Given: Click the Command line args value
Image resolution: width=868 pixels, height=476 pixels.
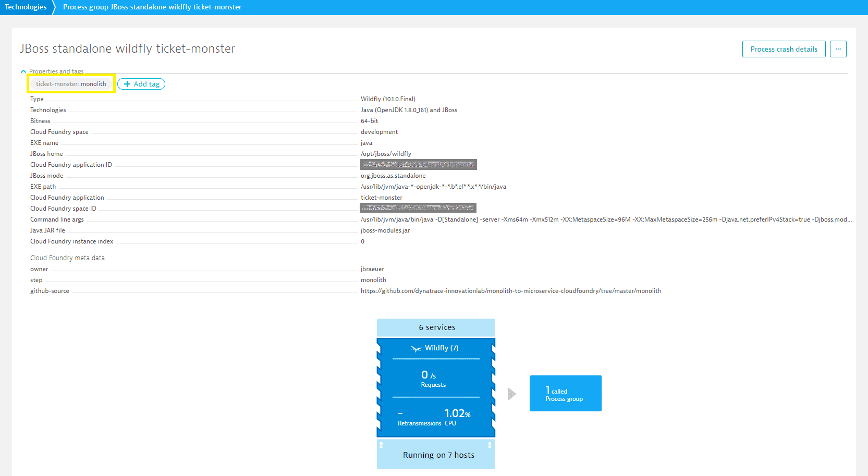Looking at the screenshot, I should [606, 219].
